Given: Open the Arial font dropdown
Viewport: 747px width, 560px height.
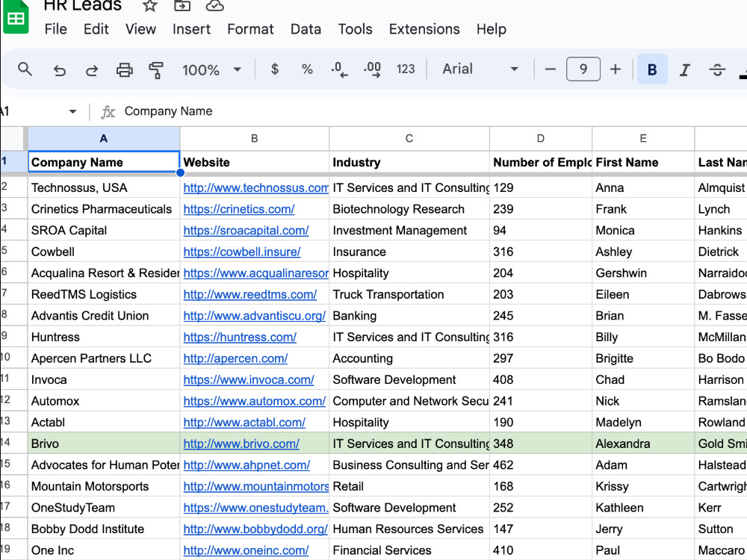Looking at the screenshot, I should click(x=480, y=69).
